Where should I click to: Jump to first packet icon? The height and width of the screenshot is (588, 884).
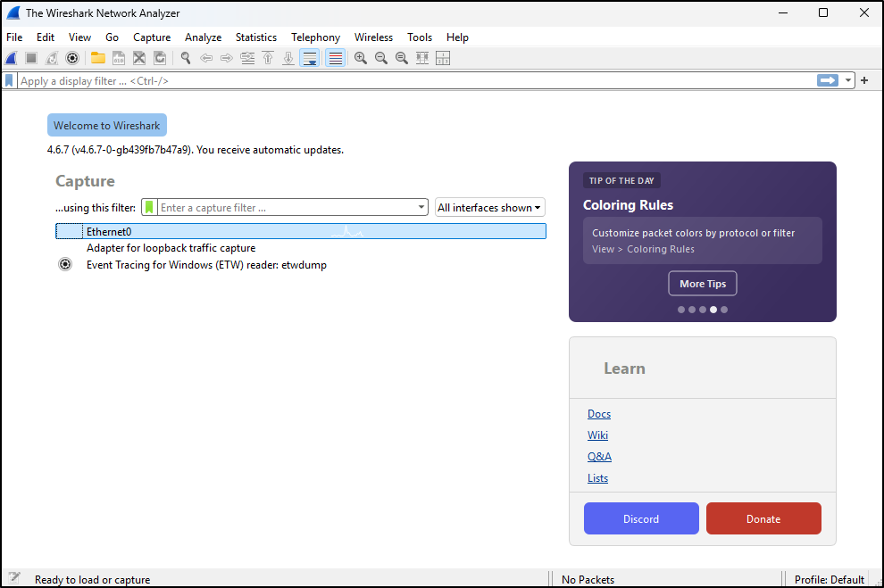click(x=268, y=58)
